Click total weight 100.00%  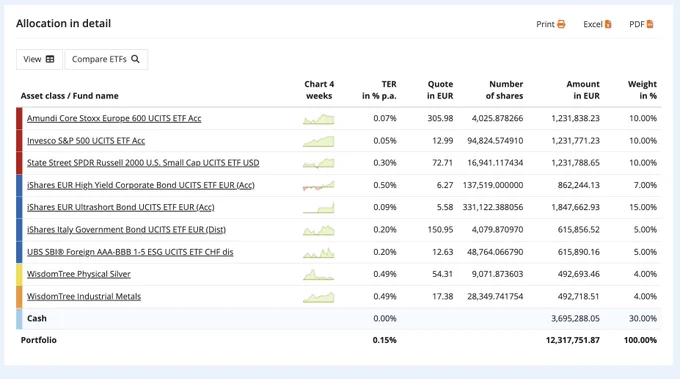[641, 340]
